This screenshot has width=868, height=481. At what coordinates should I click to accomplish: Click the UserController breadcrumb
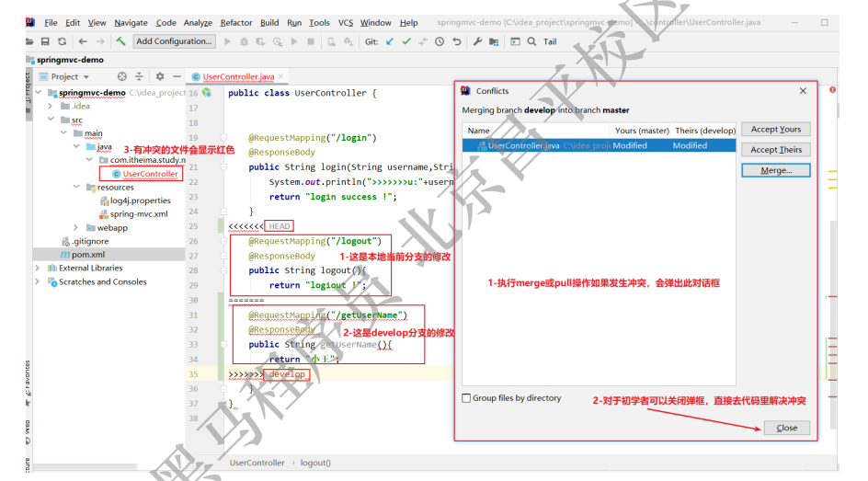[257, 463]
